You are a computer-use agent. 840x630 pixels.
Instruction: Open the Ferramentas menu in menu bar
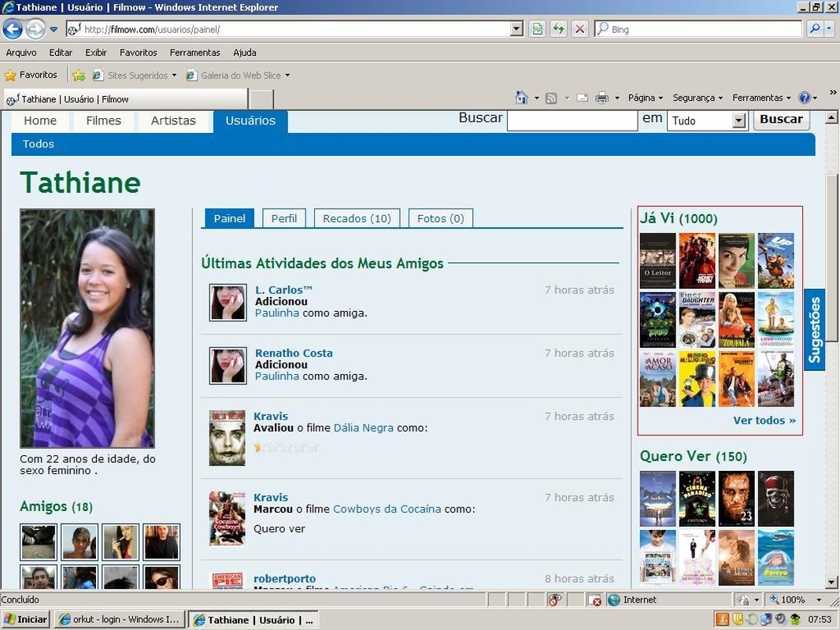[x=195, y=53]
